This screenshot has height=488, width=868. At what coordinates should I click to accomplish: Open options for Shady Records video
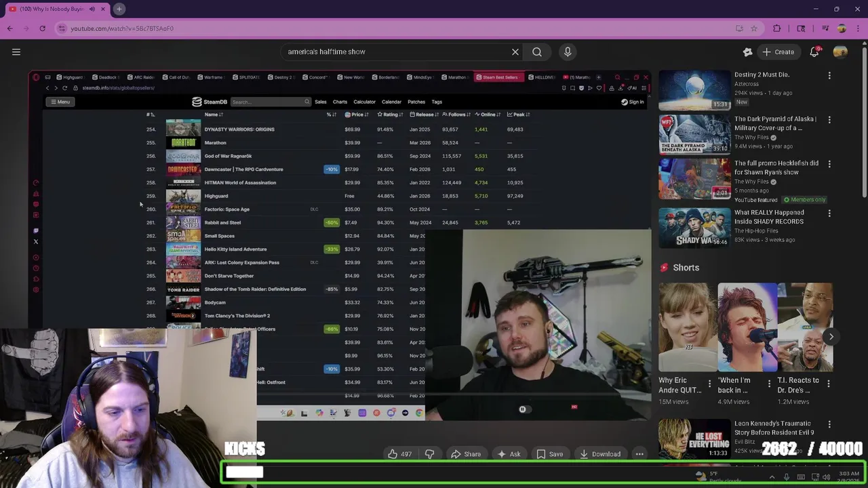pos(829,213)
